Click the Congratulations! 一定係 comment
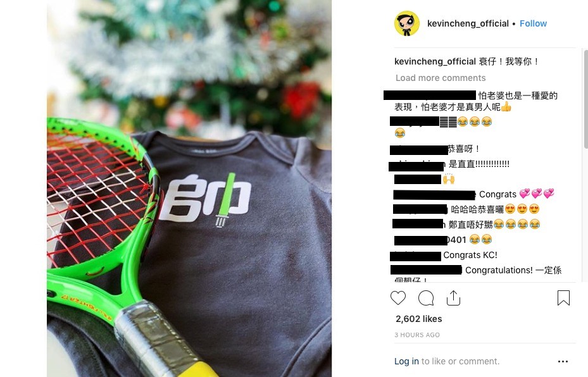588x377 pixels. [513, 270]
